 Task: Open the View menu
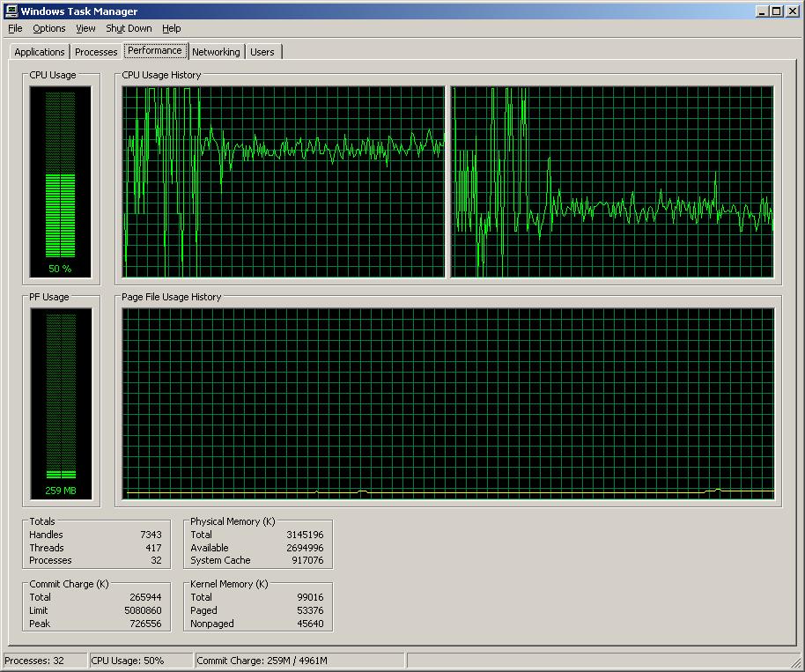tap(85, 28)
